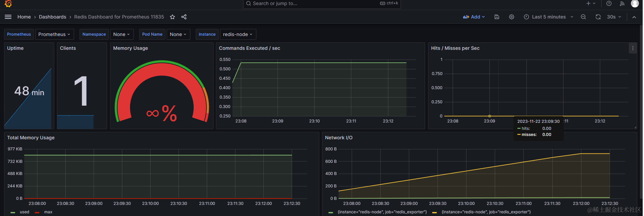
Task: Click the page vertical scrollbar
Action: [641, 111]
